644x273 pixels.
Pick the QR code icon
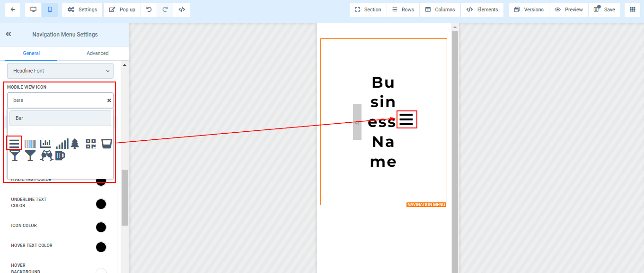tap(91, 144)
